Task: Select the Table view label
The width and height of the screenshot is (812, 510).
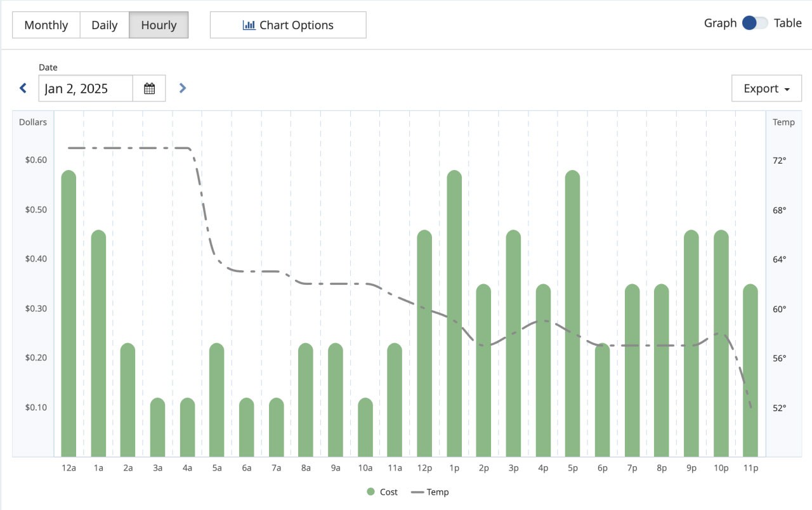Action: click(788, 23)
